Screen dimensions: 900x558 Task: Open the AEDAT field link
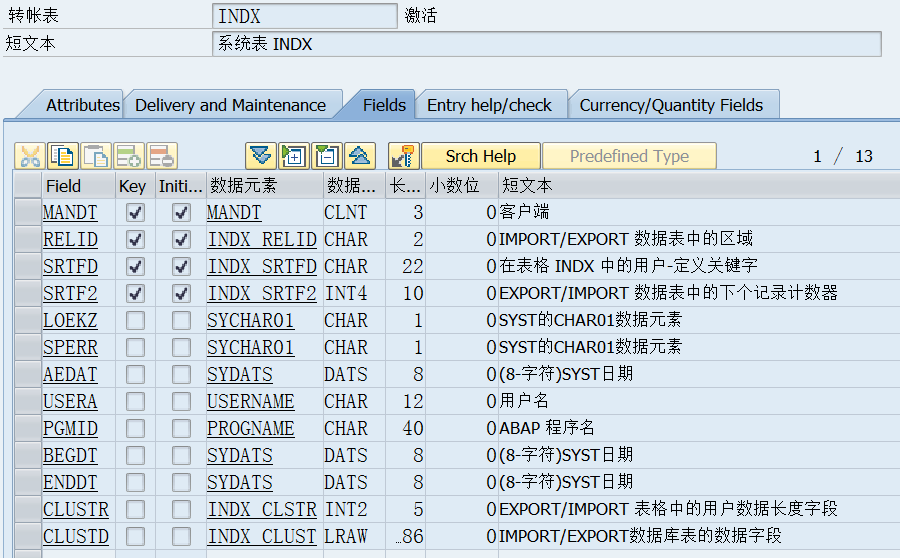coord(70,374)
